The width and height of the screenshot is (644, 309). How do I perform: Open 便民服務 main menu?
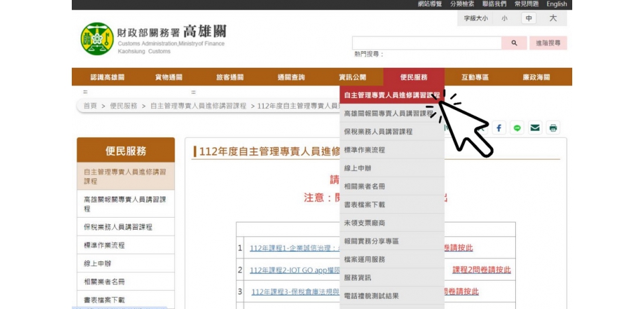pos(414,77)
